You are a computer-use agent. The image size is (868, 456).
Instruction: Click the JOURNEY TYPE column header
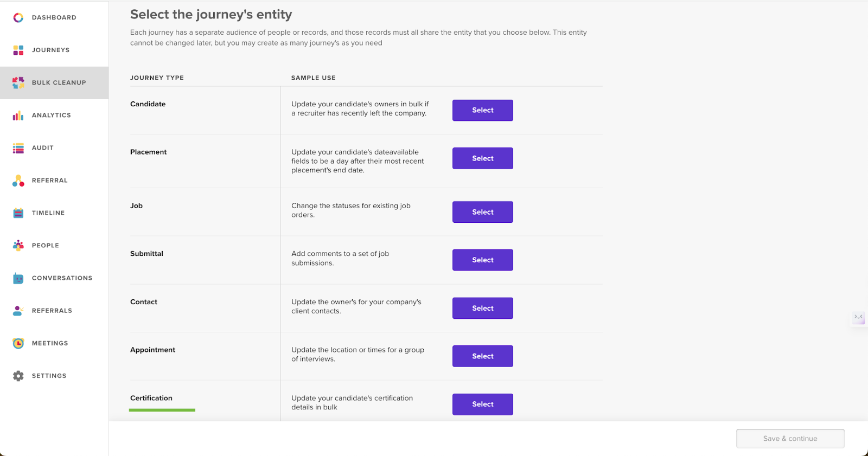157,78
